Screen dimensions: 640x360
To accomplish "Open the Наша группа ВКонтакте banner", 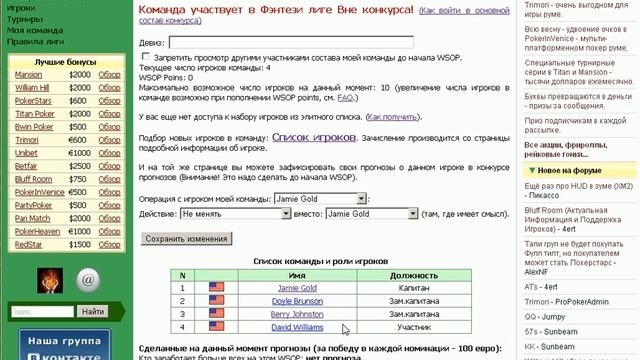I will pyautogui.click(x=64, y=344).
